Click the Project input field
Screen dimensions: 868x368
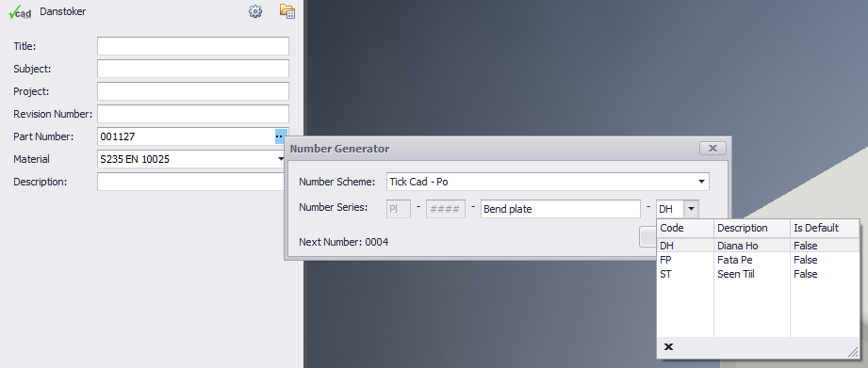193,91
